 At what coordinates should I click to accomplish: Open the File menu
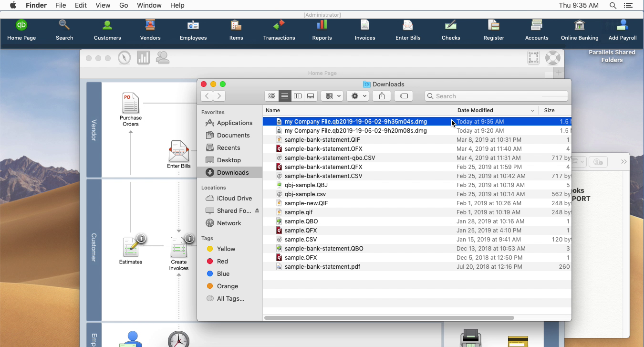(x=61, y=5)
